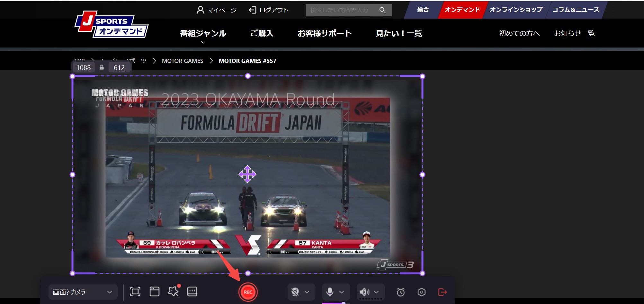Click the capture height field showing 612
The height and width of the screenshot is (304, 644).
pos(119,67)
